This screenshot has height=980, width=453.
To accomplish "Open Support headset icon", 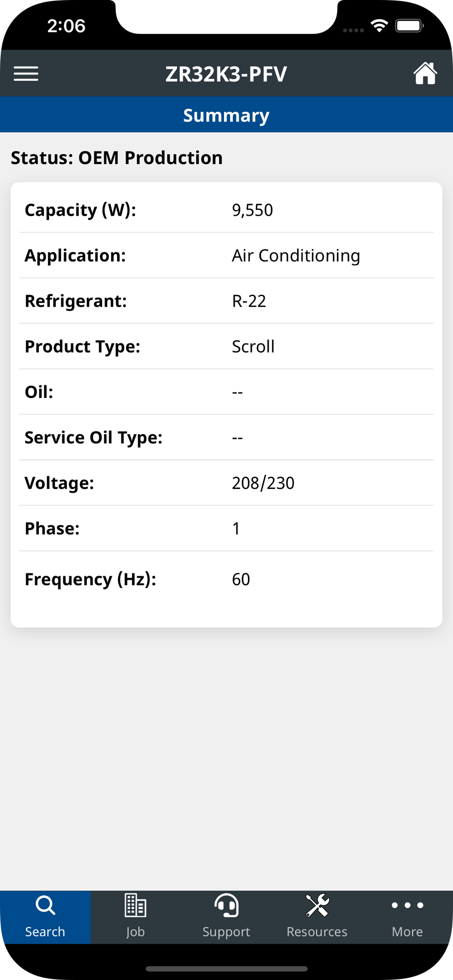I will [226, 905].
